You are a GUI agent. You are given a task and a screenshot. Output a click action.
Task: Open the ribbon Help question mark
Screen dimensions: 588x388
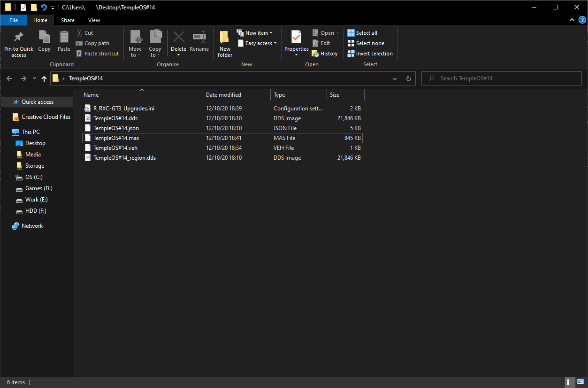pos(582,20)
